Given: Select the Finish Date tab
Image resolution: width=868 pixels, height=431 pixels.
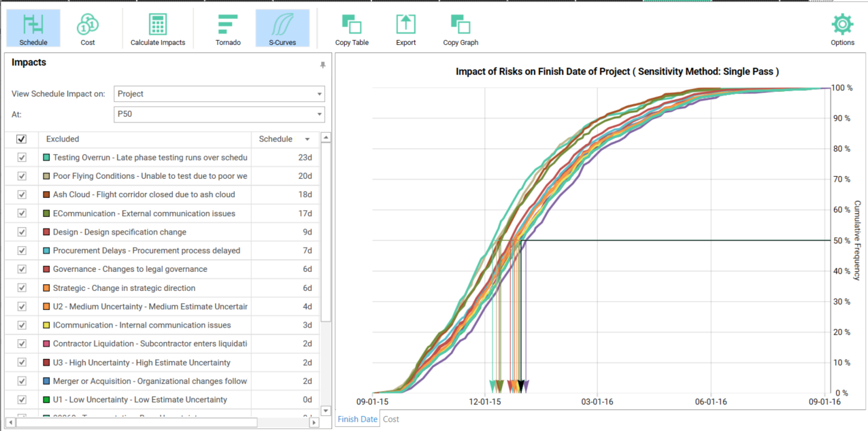Looking at the screenshot, I should [x=358, y=419].
